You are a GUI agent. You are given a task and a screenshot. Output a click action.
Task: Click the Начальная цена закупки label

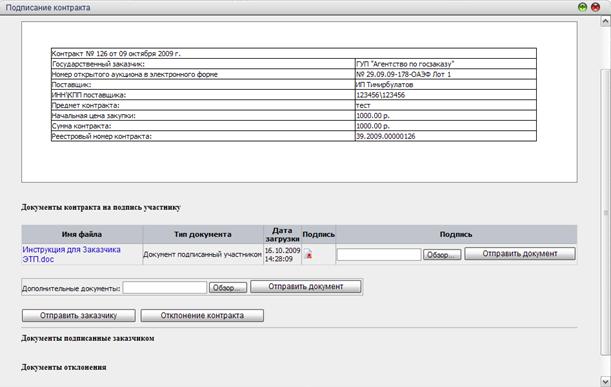pyautogui.click(x=94, y=116)
